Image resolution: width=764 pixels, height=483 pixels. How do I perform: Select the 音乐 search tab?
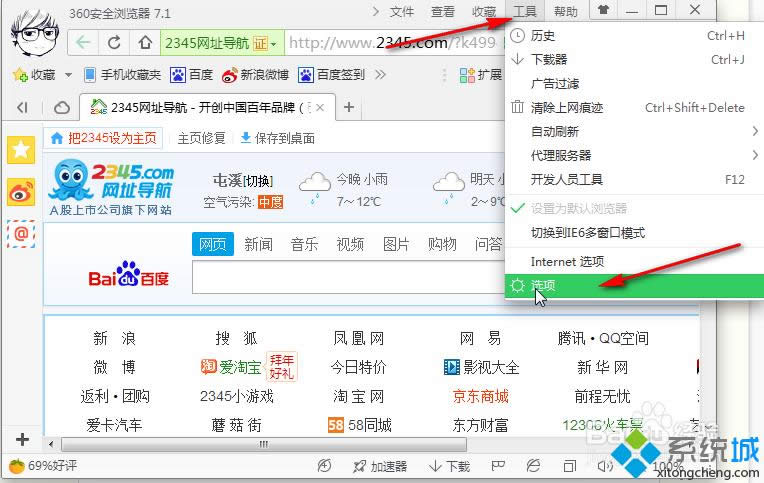pyautogui.click(x=305, y=244)
